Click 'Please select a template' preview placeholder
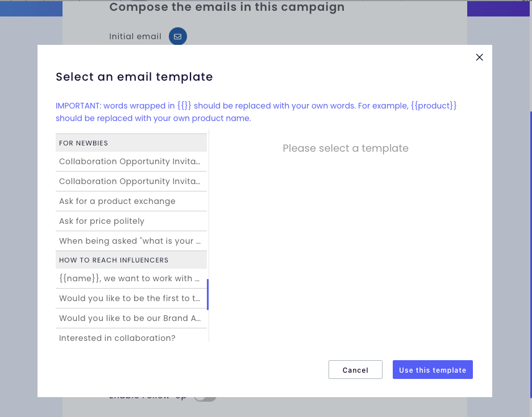 pyautogui.click(x=346, y=148)
